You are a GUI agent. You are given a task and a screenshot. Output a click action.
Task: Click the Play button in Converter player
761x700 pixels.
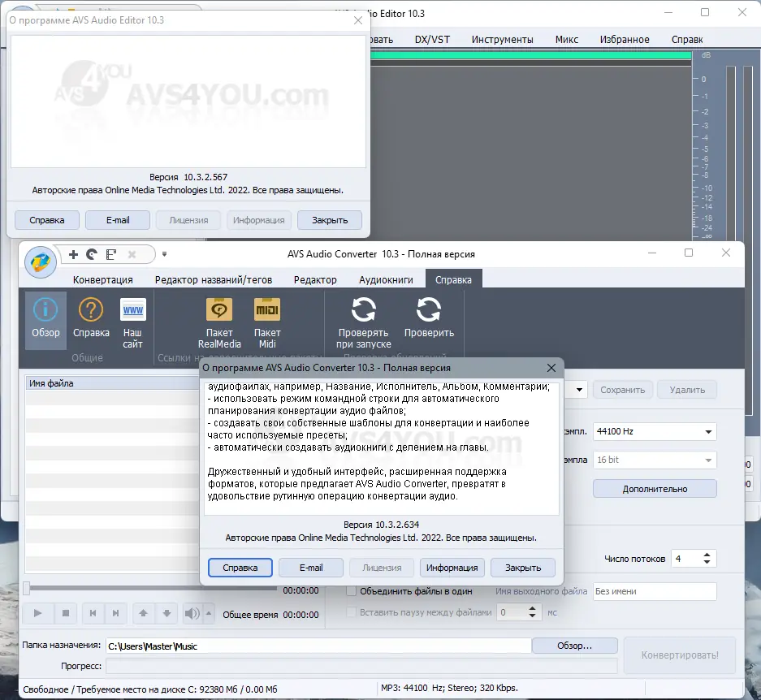click(x=37, y=613)
